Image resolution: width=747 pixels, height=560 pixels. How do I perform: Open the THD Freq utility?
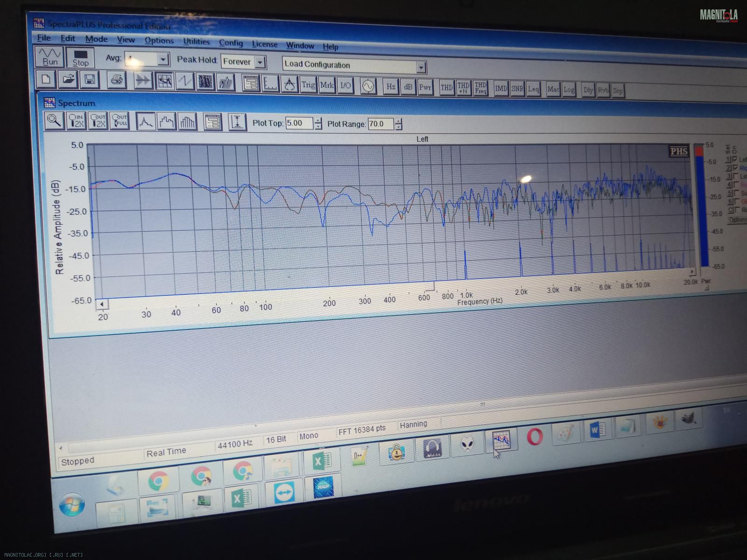(x=480, y=88)
